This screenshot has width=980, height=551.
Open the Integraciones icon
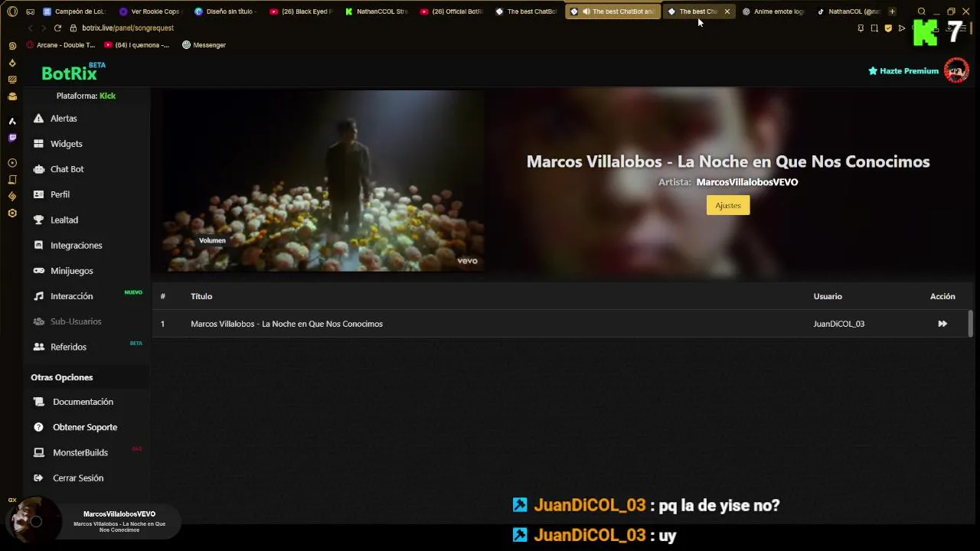(x=38, y=245)
